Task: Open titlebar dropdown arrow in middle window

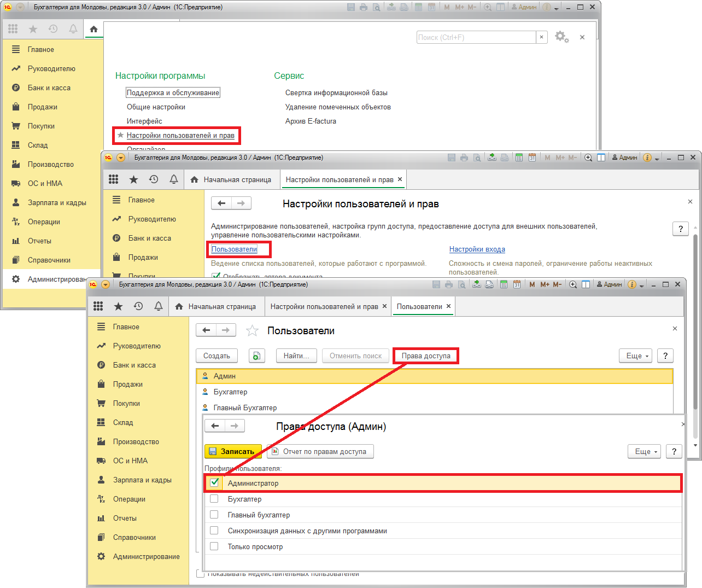Action: click(x=657, y=158)
